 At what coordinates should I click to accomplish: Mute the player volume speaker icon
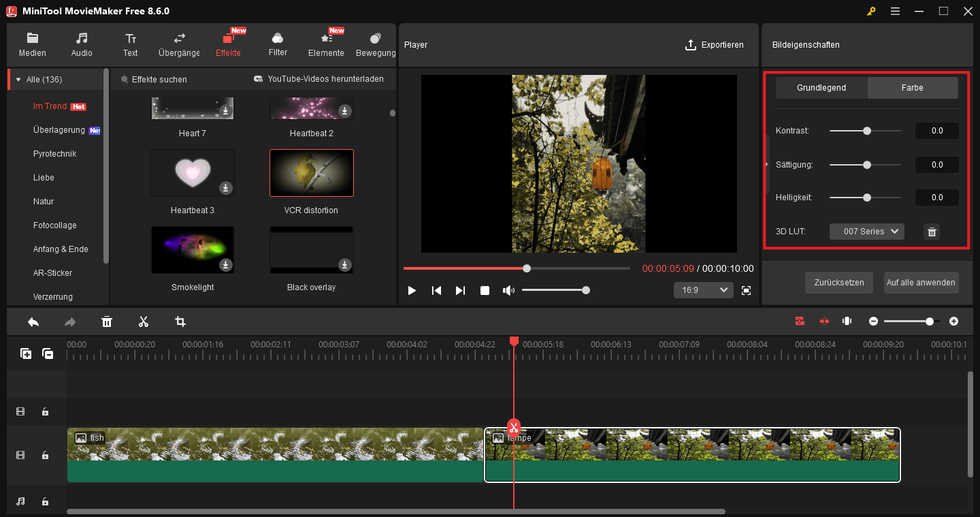(x=508, y=290)
